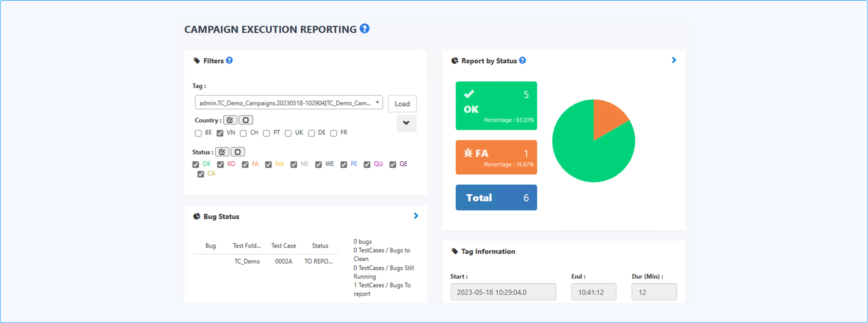Click the '0 bugs' summary text
868x323 pixels.
tap(363, 242)
